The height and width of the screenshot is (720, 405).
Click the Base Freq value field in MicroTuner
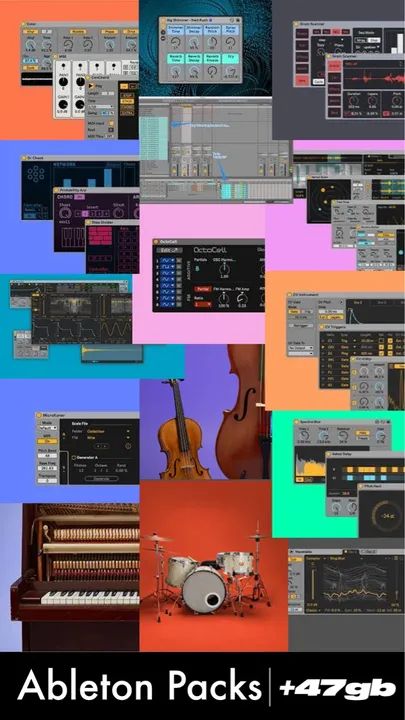47,468
